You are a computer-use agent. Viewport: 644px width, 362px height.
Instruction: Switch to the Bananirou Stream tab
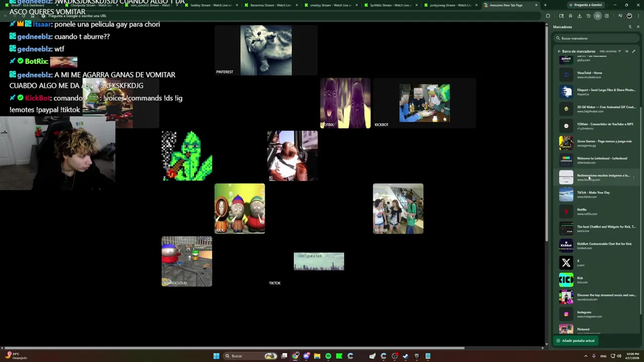tap(270, 5)
